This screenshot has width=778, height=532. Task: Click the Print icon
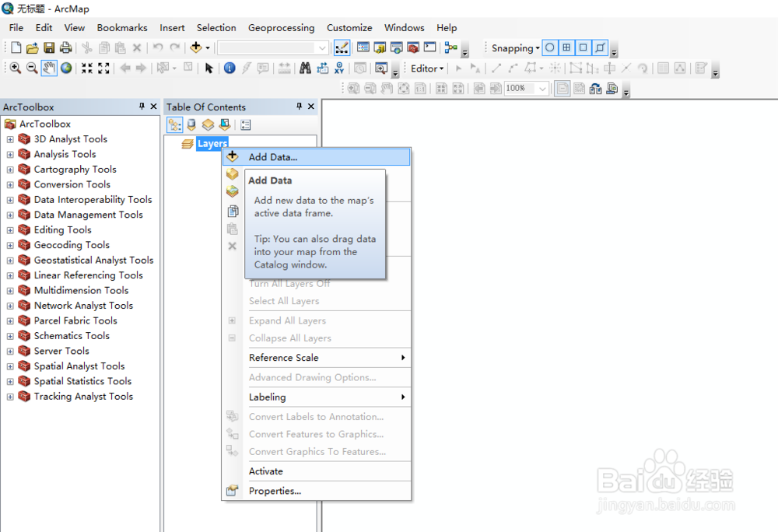65,47
